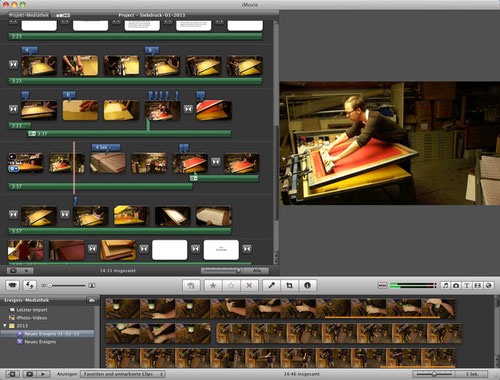Open the photo browser camera icon
This screenshot has height=380, width=500.
point(456,286)
